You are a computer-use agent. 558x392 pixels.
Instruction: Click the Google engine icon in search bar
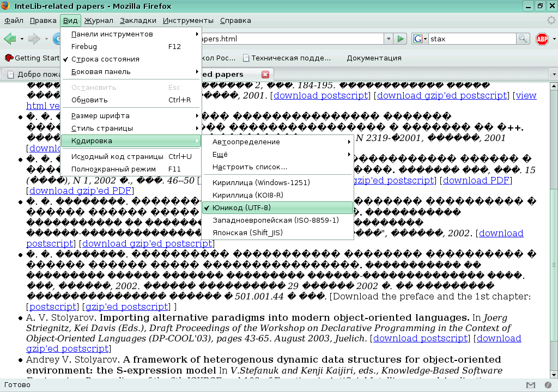[417, 39]
